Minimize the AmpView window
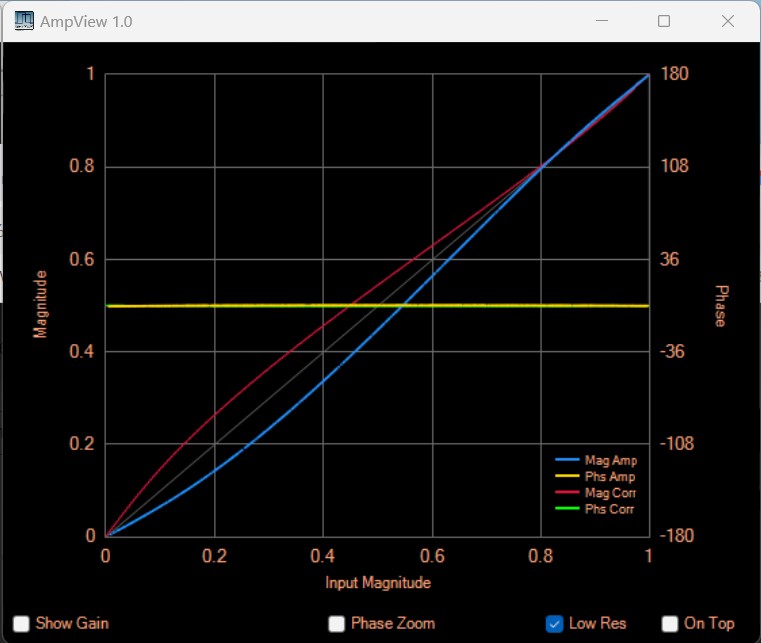 (x=602, y=21)
